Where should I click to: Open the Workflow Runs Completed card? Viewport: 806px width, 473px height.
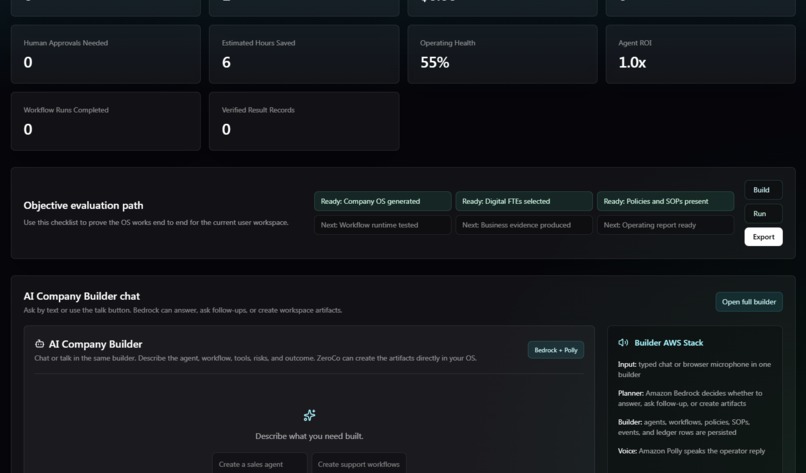click(x=106, y=121)
